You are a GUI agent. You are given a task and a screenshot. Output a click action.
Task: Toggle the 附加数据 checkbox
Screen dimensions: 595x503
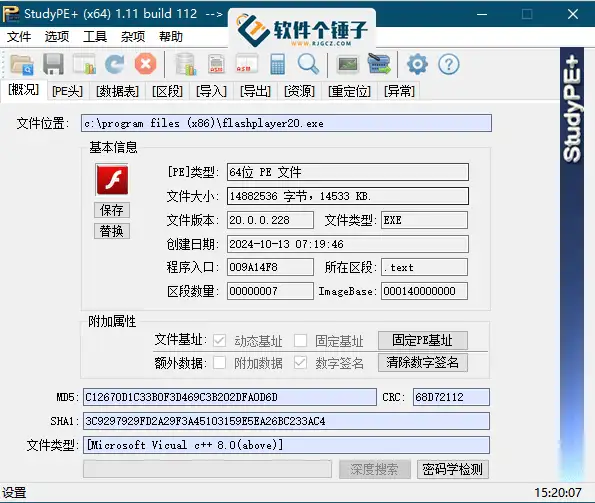pyautogui.click(x=219, y=362)
